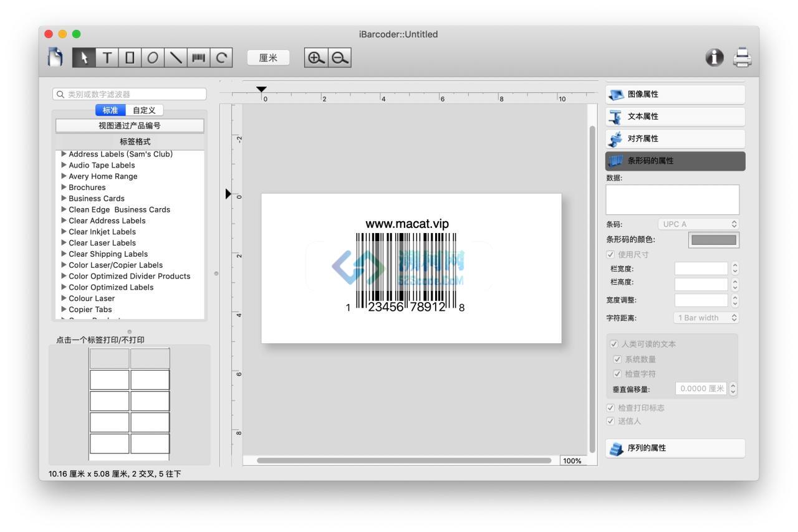Screen dimensions: 798x532
Task: Toggle 人类可读的文本 checkbox
Action: 615,344
